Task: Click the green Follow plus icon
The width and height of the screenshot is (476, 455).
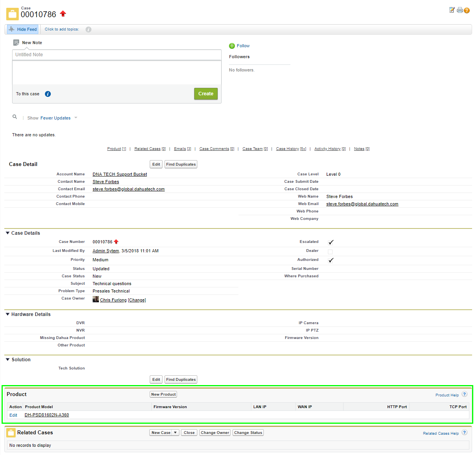Action: (232, 46)
